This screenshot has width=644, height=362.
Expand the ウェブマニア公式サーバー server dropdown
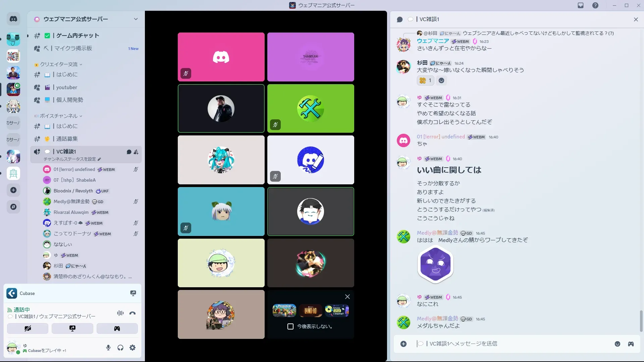tap(136, 19)
